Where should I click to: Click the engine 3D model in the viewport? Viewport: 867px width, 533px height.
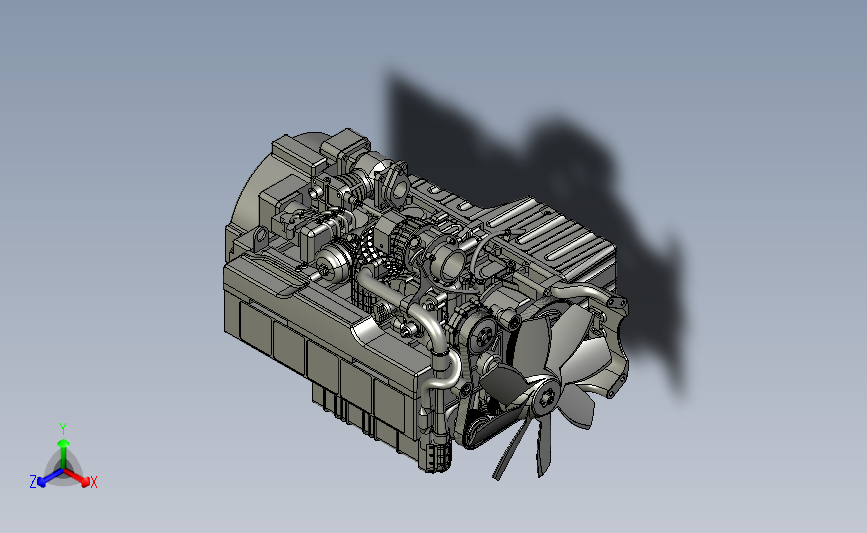tap(426, 304)
